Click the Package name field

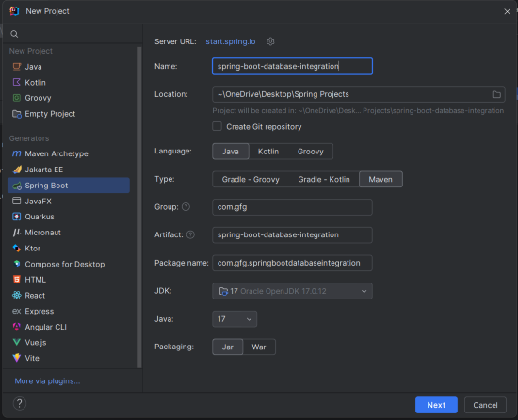tap(292, 263)
